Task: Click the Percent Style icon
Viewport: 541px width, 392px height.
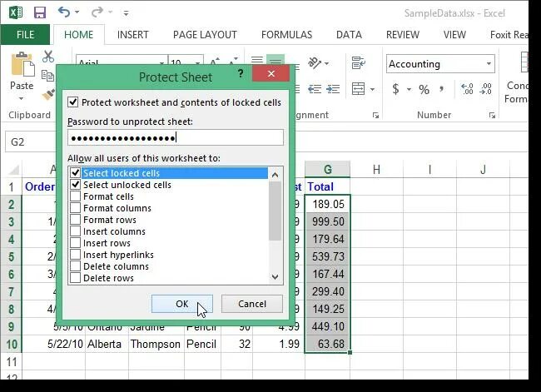Action: click(x=424, y=90)
